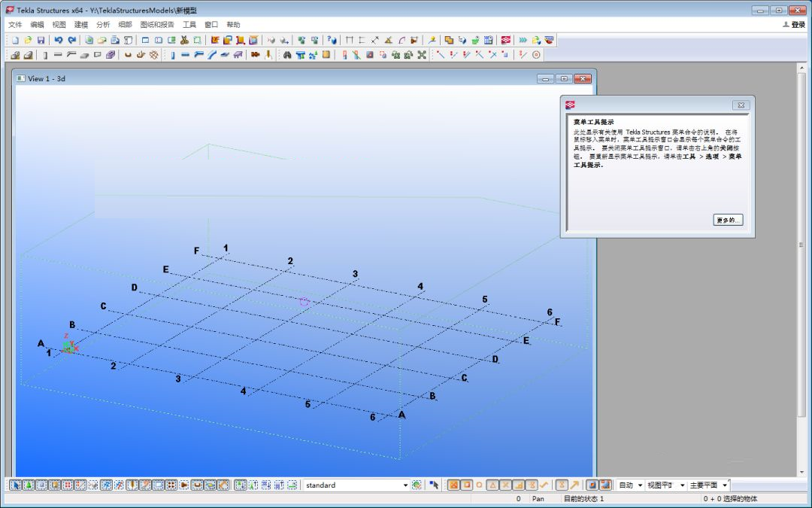Open the 文件 menu
Viewport: 812px width, 508px height.
point(15,24)
